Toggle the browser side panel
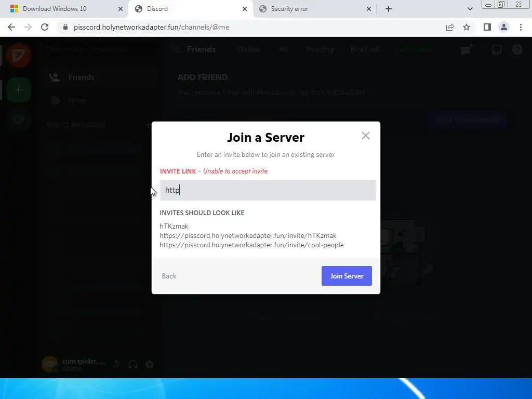Image resolution: width=532 pixels, height=399 pixels. [x=487, y=27]
